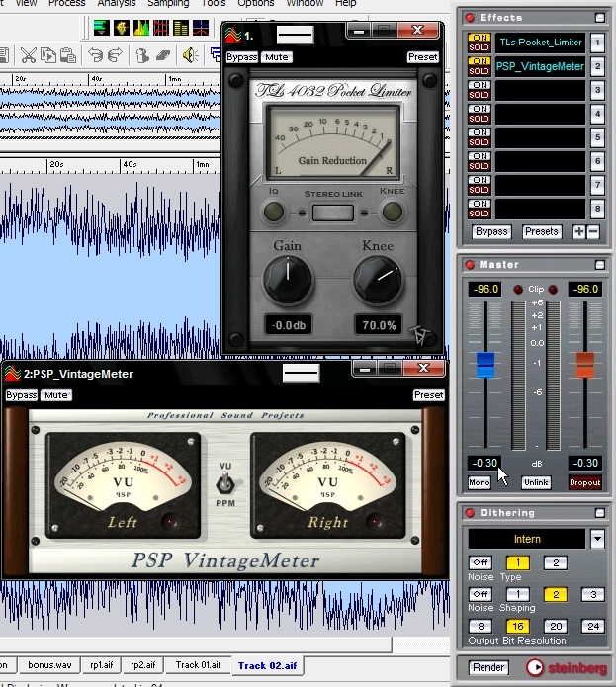The height and width of the screenshot is (687, 616).
Task: Set noise type to 2
Action: (x=556, y=563)
